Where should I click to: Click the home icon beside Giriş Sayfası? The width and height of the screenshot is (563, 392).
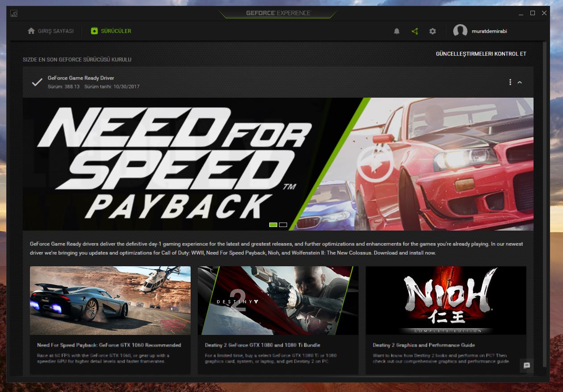click(x=31, y=31)
